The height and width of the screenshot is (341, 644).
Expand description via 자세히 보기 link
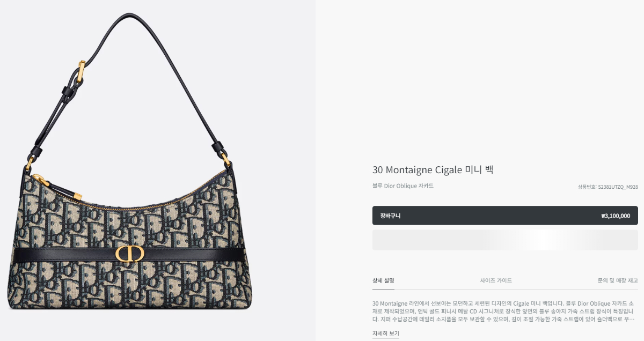pos(386,333)
